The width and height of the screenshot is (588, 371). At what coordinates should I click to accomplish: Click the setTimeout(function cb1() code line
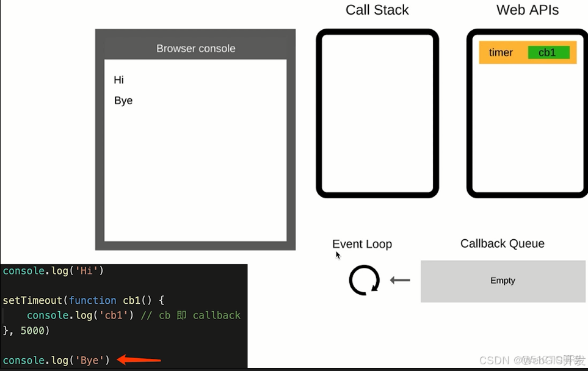pyautogui.click(x=83, y=301)
